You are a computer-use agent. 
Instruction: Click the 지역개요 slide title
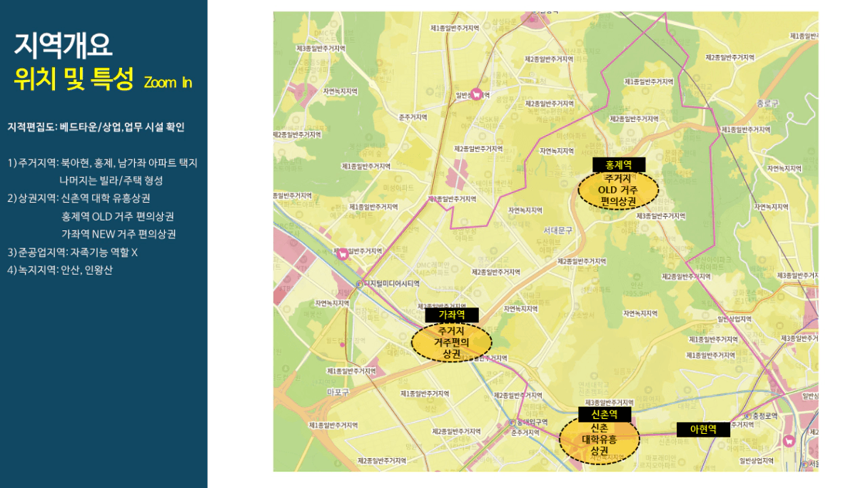pos(63,46)
